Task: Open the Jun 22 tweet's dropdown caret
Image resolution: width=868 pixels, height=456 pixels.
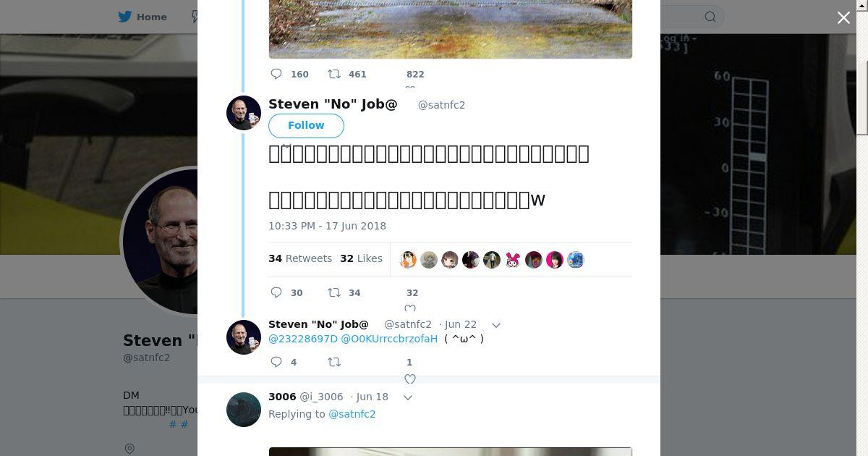Action: pyautogui.click(x=496, y=325)
